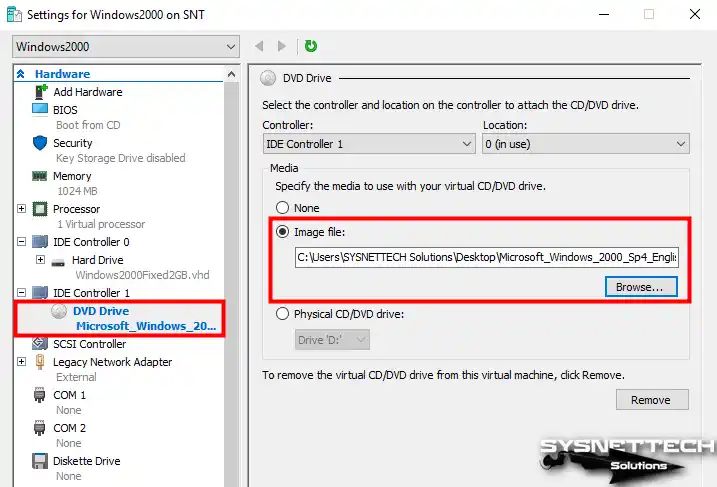This screenshot has height=487, width=717.
Task: Select the SCSI Controller item
Action: coord(90,344)
